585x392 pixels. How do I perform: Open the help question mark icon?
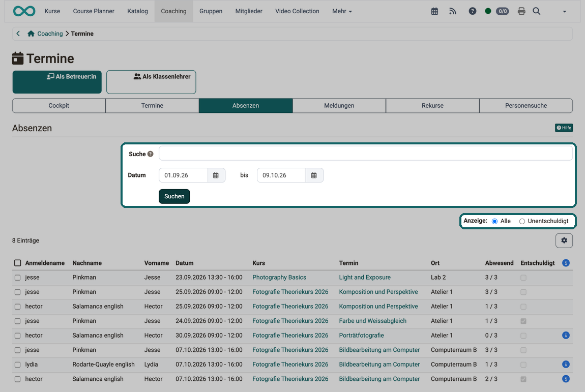pyautogui.click(x=473, y=11)
